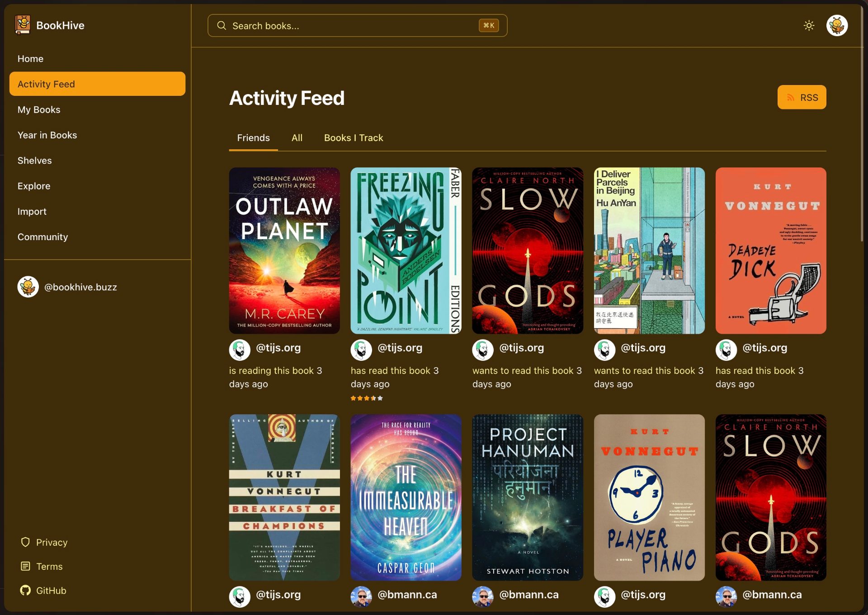Open Year in Books page
This screenshot has height=615, width=868.
tap(47, 135)
